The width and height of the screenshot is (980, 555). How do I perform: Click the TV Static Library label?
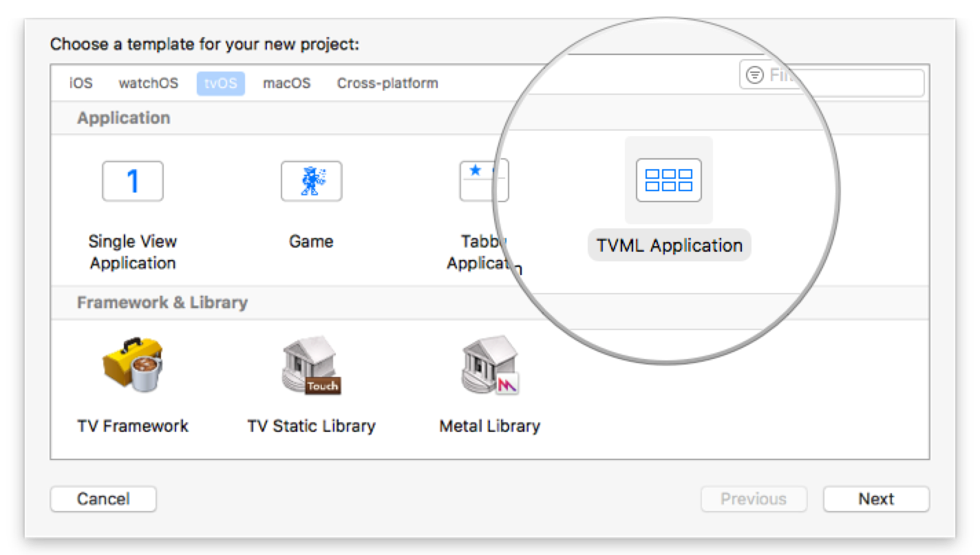click(x=312, y=426)
